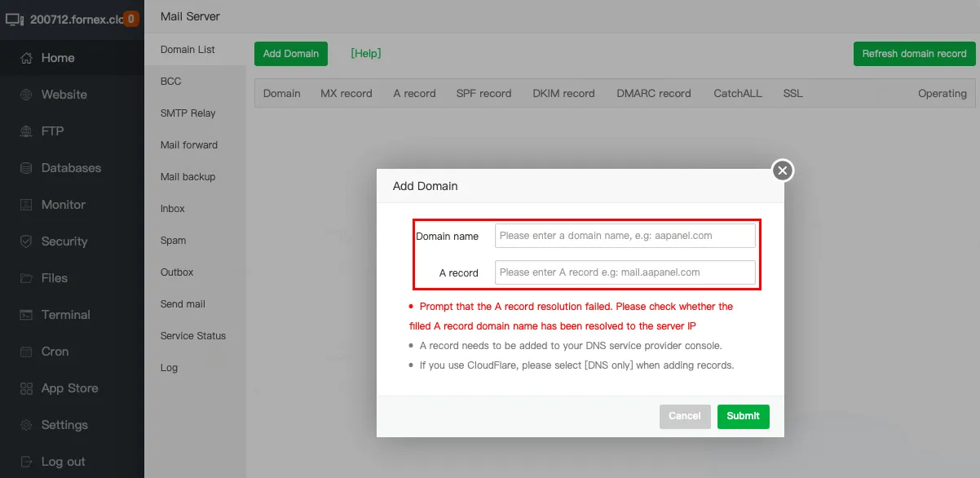980x478 pixels.
Task: Switch to Mail forward section
Action: 189,145
